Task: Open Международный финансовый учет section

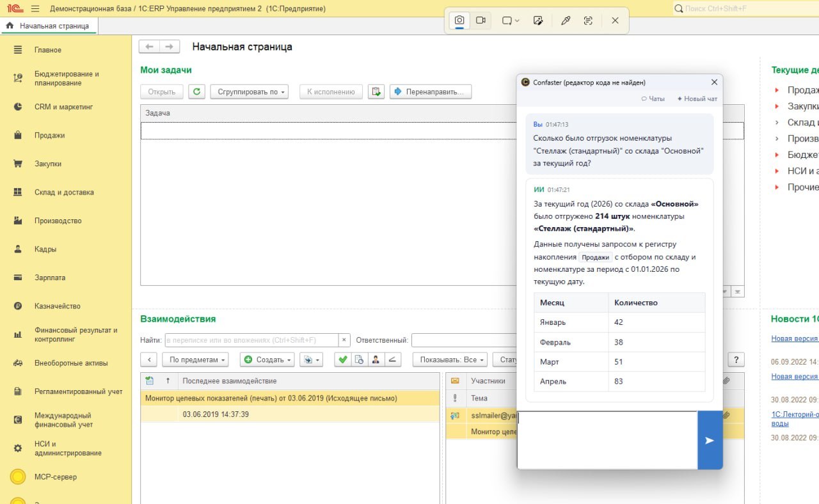Action: click(63, 420)
